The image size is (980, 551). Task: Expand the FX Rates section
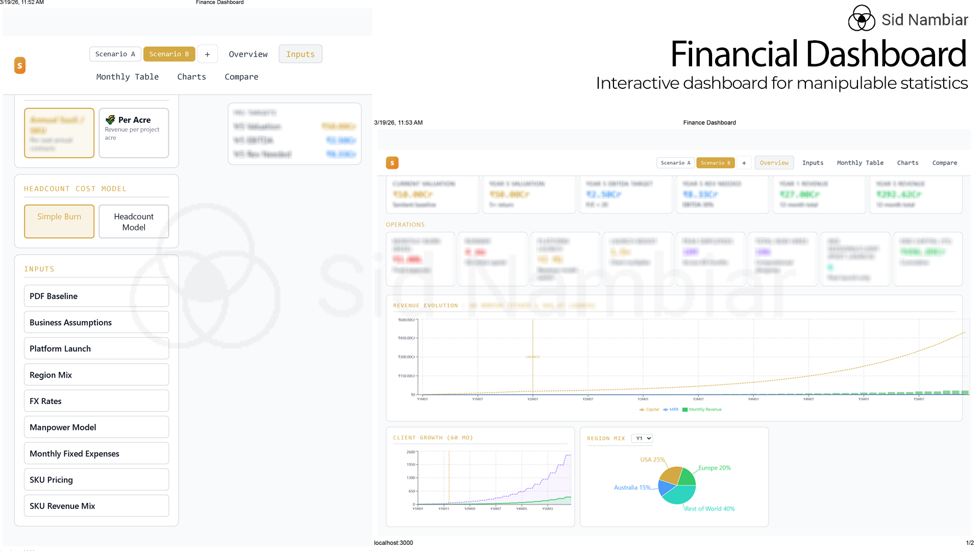pos(96,401)
